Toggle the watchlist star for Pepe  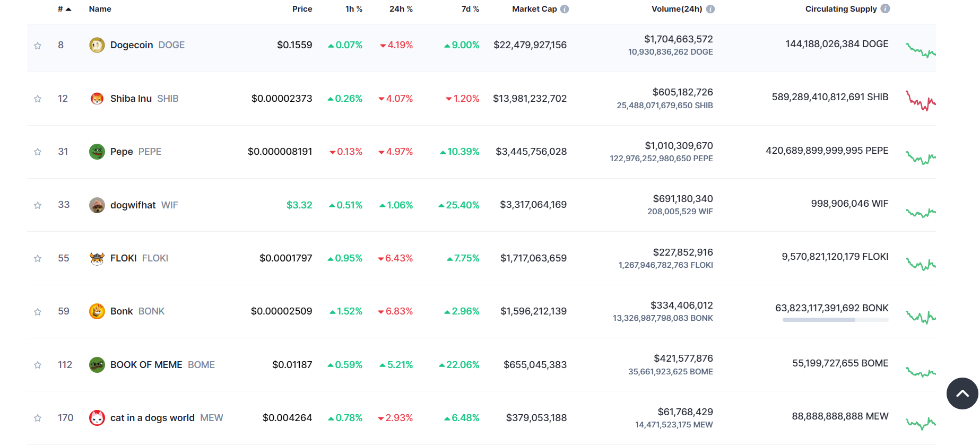coord(38,152)
